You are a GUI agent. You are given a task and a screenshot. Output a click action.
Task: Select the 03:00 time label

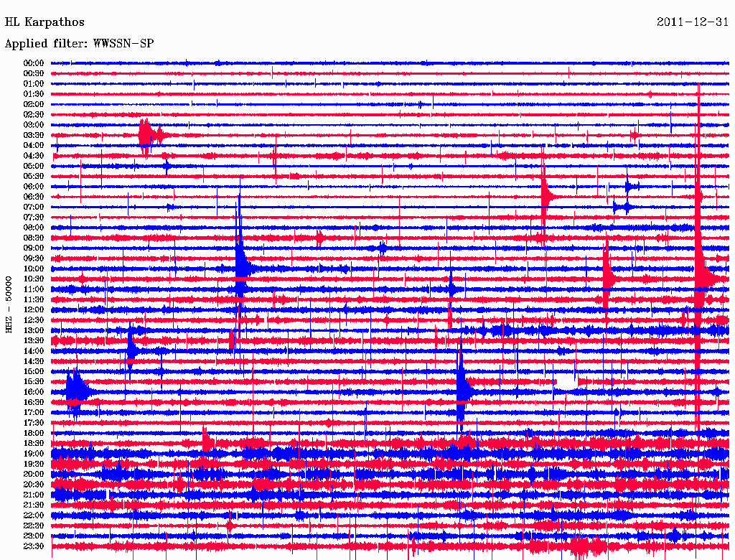pos(33,125)
